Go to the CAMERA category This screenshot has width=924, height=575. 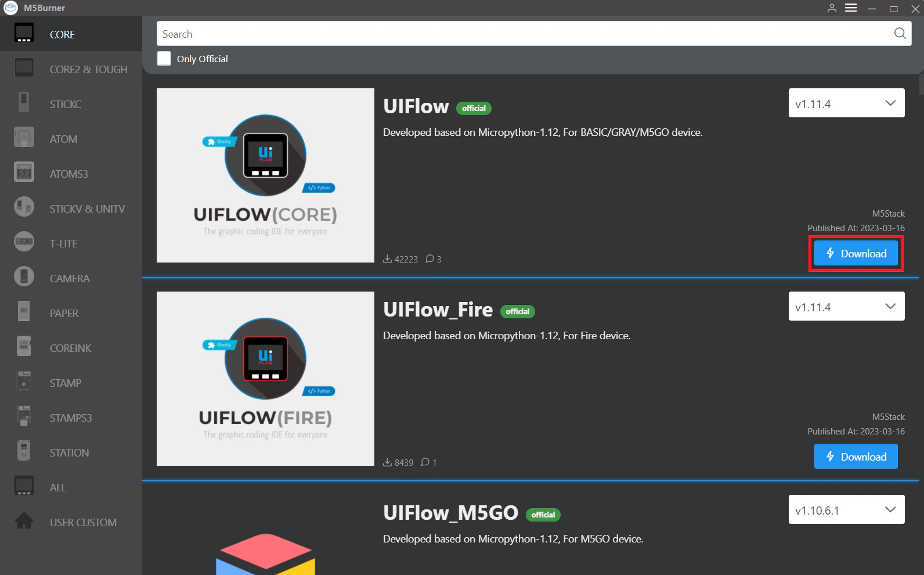click(x=70, y=279)
